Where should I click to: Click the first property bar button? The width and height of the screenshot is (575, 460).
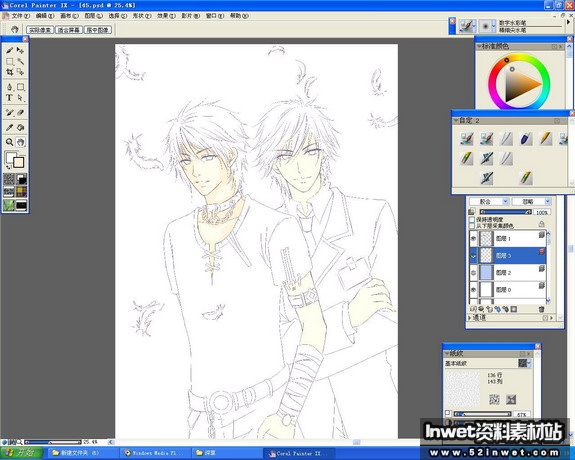(x=40, y=30)
